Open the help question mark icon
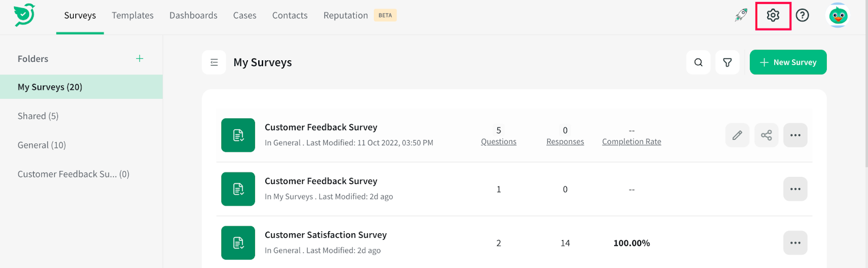The height and width of the screenshot is (268, 868). 802,15
